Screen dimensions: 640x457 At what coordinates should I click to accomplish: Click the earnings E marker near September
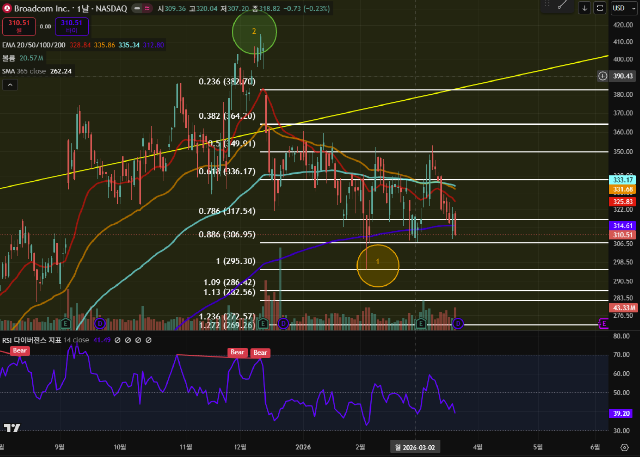[x=65, y=324]
